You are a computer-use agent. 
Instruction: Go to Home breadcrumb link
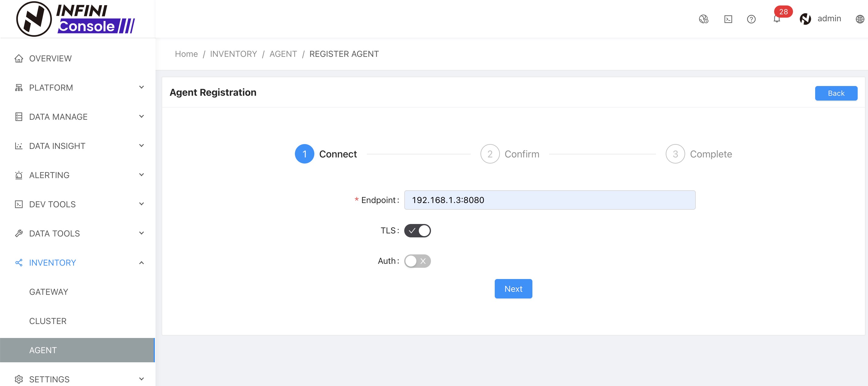[186, 54]
